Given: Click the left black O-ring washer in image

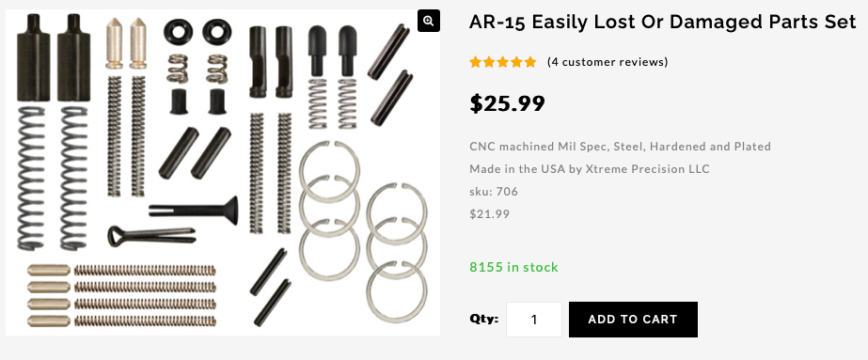Looking at the screenshot, I should tap(178, 32).
